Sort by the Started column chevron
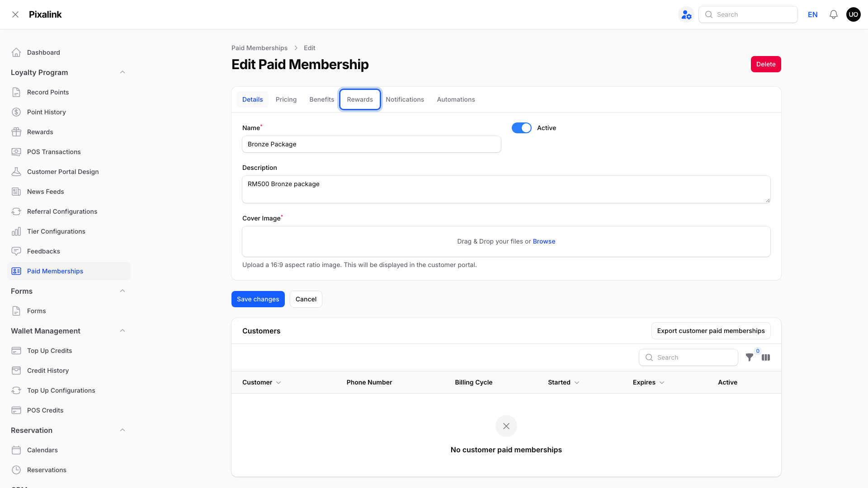The width and height of the screenshot is (868, 488). point(577,383)
